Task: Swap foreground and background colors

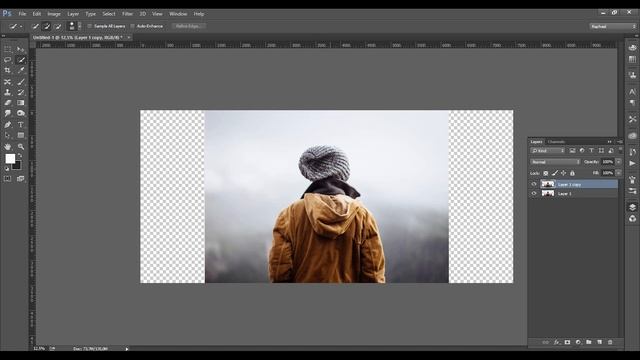Action: (20, 156)
